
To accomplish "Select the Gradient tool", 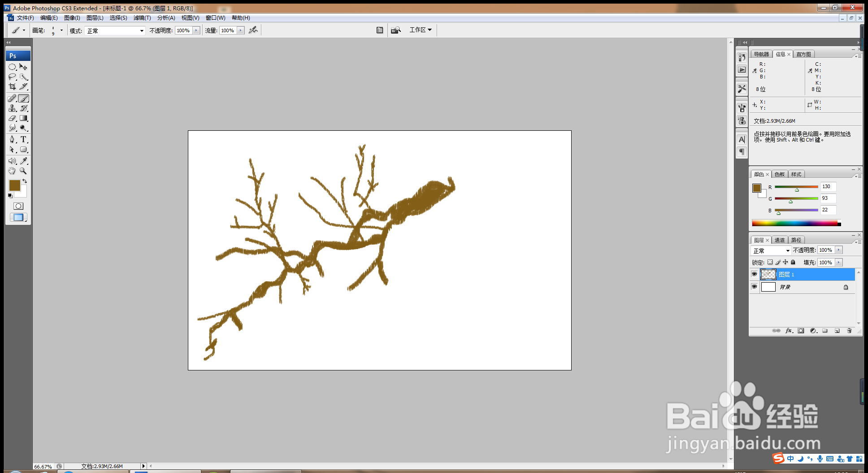I will [24, 118].
